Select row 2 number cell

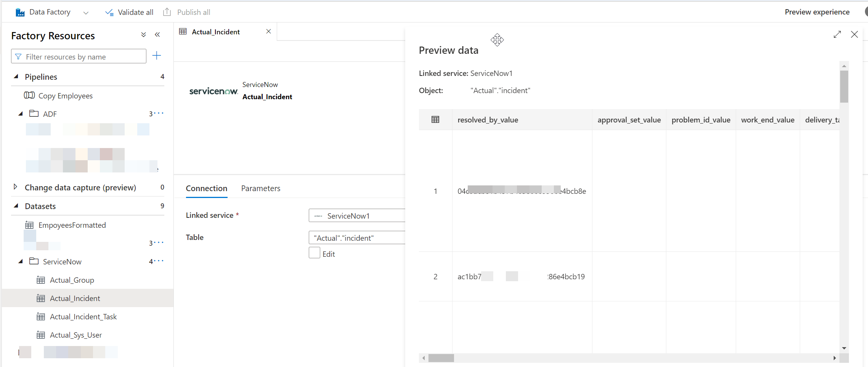click(435, 276)
